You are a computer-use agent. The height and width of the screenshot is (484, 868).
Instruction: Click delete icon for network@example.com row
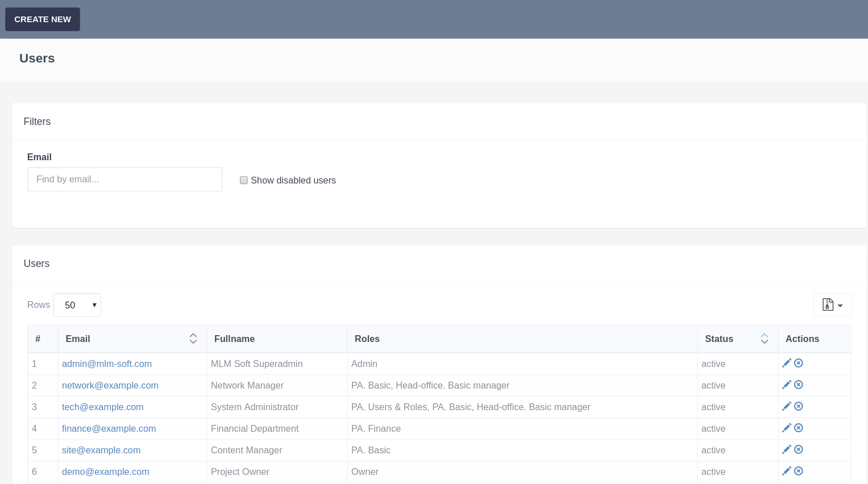(799, 385)
